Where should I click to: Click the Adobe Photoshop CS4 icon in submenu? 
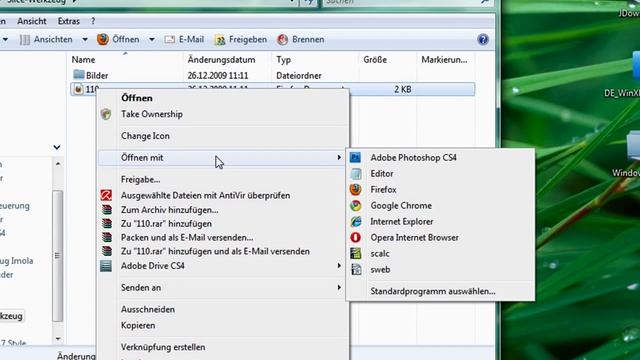356,158
